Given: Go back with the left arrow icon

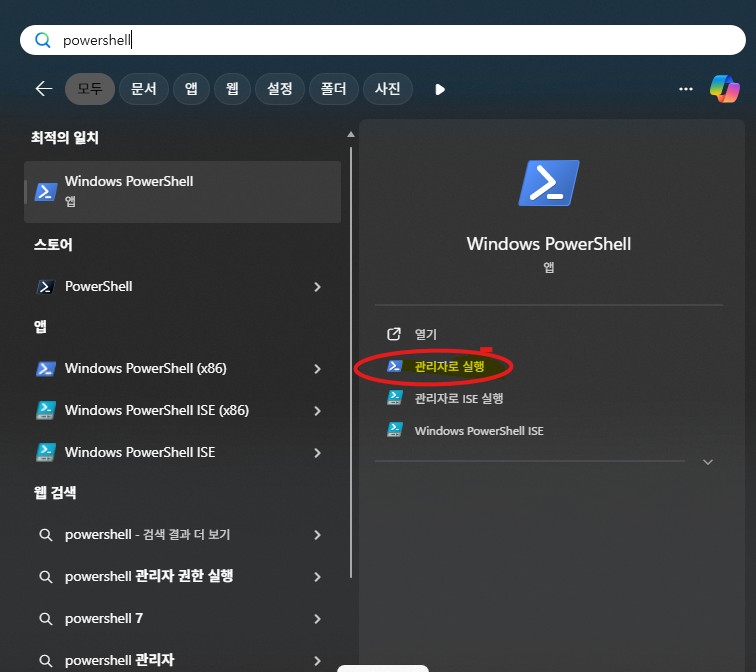Looking at the screenshot, I should (44, 89).
